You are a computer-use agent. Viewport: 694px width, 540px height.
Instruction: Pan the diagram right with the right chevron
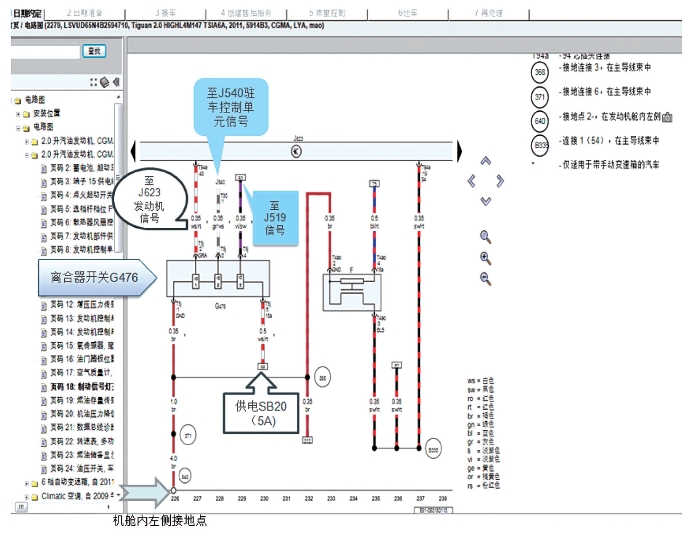pyautogui.click(x=500, y=181)
